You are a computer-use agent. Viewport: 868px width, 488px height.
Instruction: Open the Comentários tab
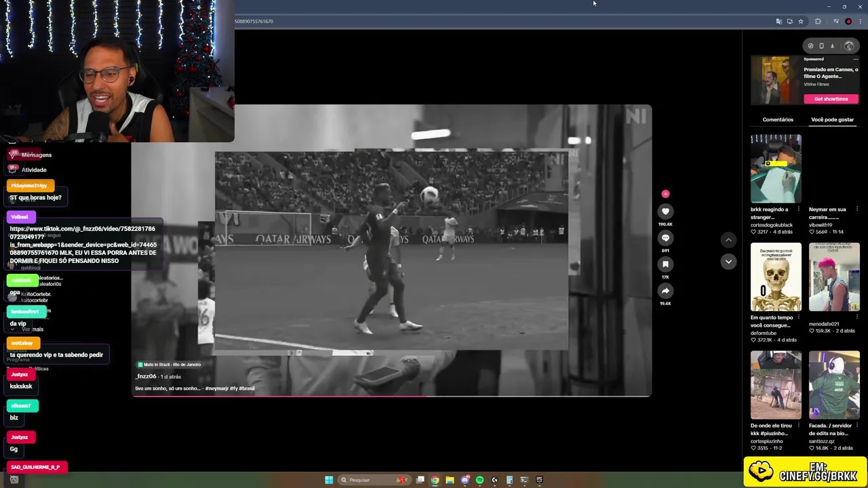(778, 119)
